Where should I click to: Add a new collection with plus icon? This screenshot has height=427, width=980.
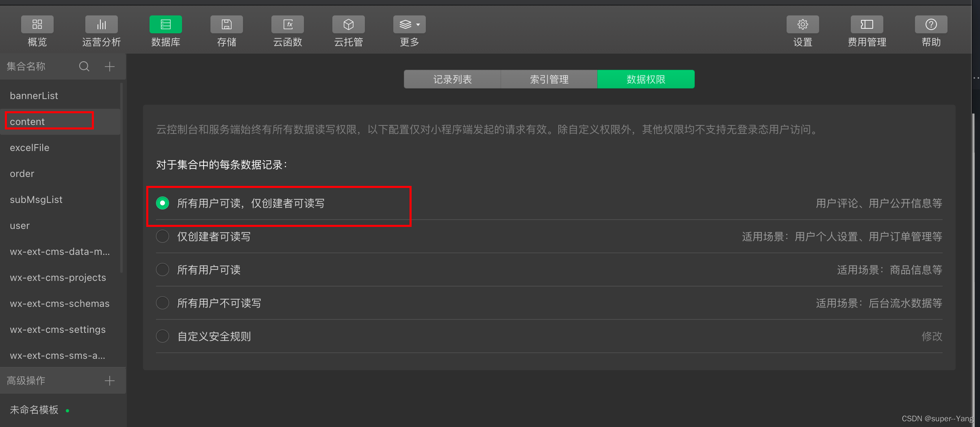[x=110, y=67]
